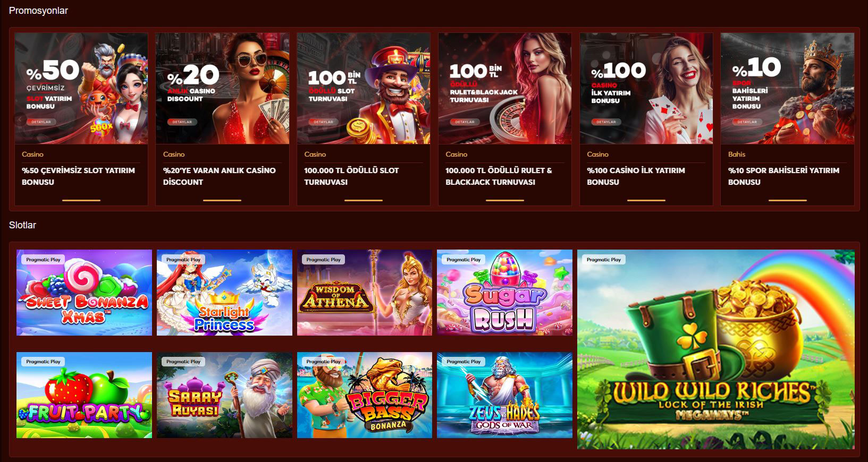This screenshot has width=868, height=462.
Task: Click the Pragmatic Play badge on Sugar Rush
Action: pyautogui.click(x=464, y=260)
